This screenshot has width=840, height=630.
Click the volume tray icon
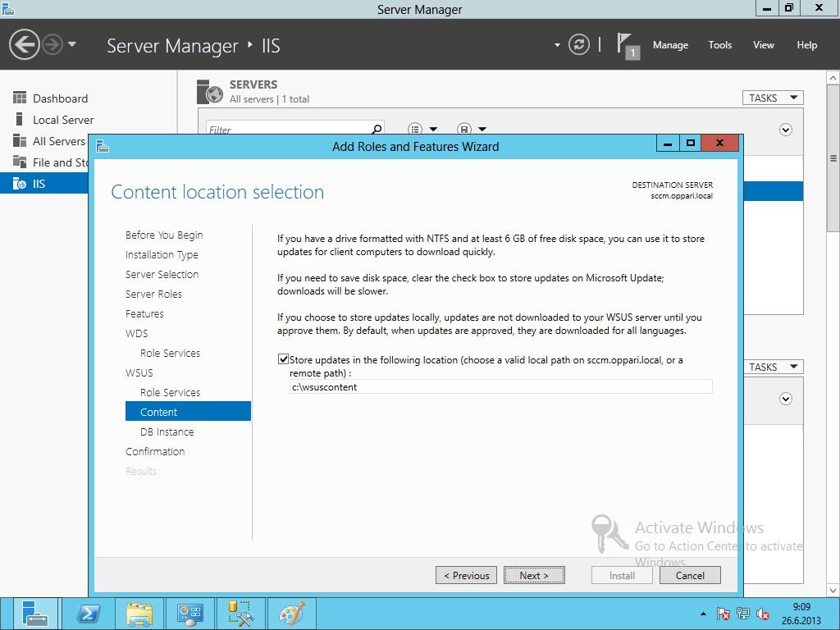pyautogui.click(x=763, y=614)
